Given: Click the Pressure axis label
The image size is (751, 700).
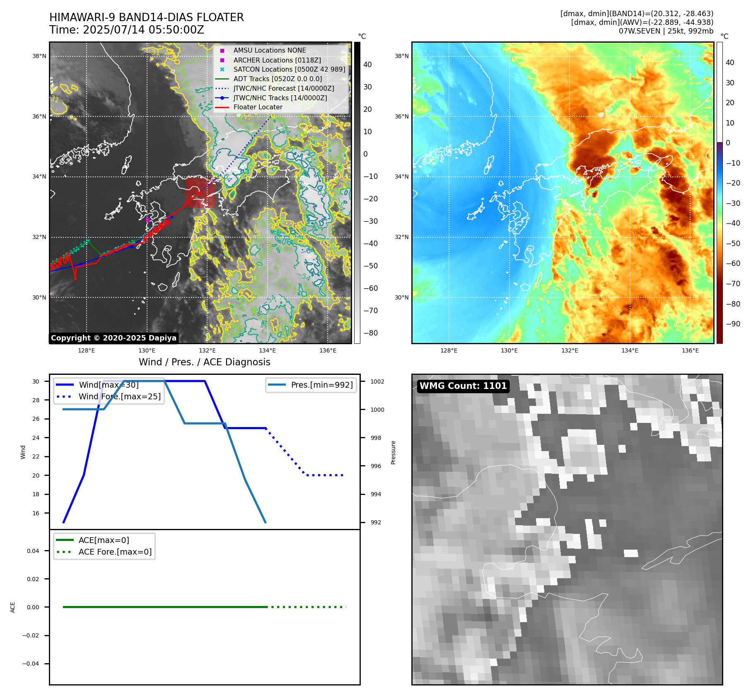Looking at the screenshot, I should (394, 452).
